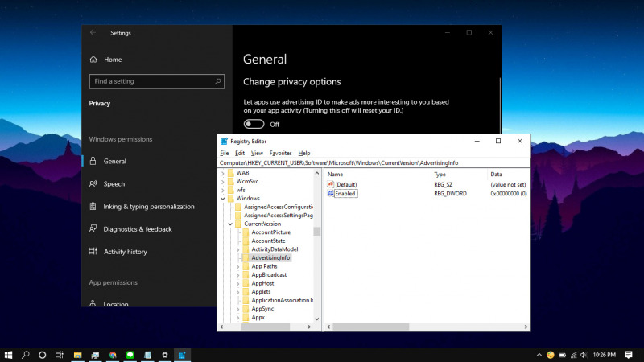
Task: Click the volume speaker tray icon
Action: coord(584,355)
